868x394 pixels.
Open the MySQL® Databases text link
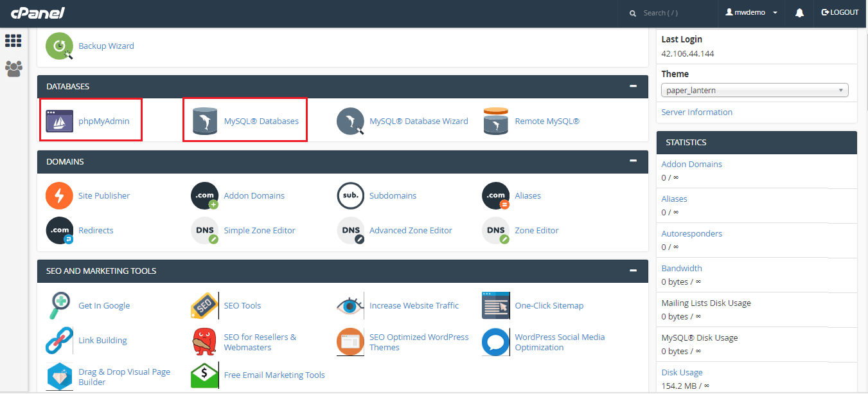click(x=261, y=121)
